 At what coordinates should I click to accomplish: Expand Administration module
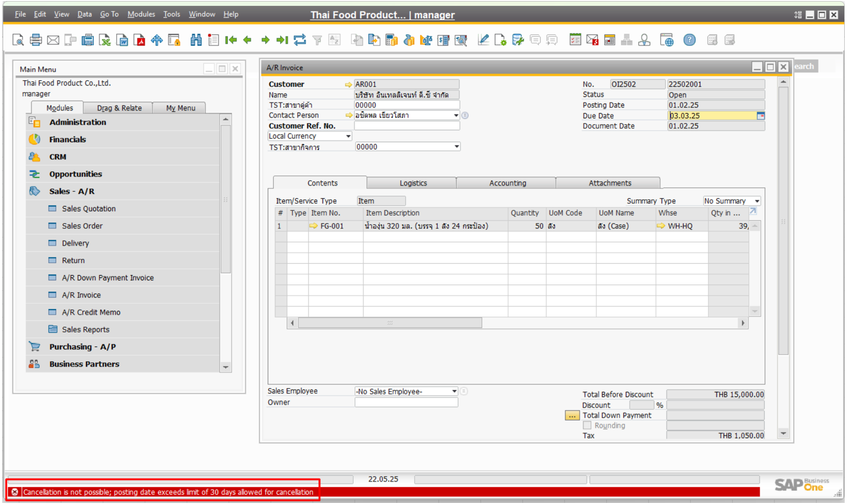(77, 122)
